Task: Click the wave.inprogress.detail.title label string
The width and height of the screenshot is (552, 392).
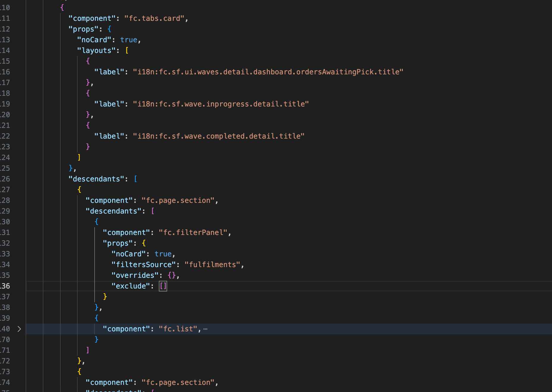Action: tap(221, 104)
